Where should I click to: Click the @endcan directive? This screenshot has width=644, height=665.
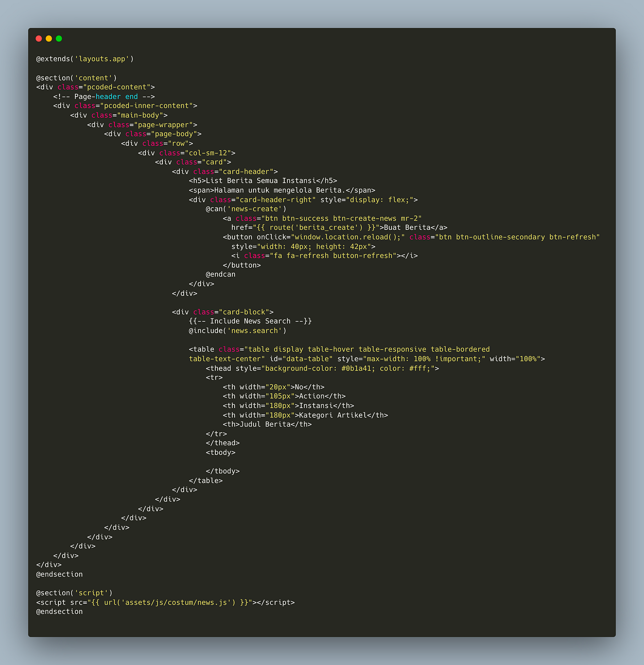[220, 274]
